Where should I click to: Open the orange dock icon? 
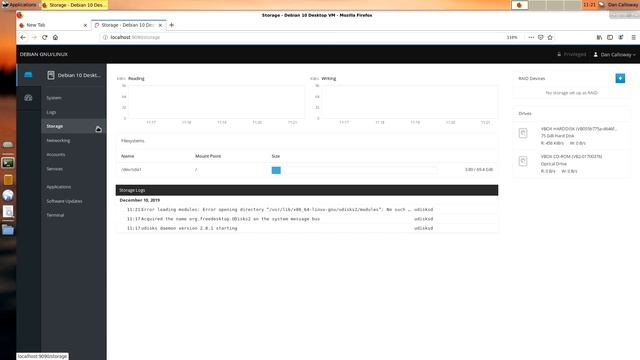[x=8, y=180]
